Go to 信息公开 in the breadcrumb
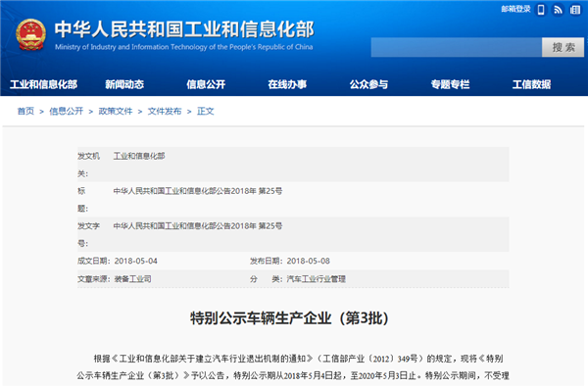This screenshot has width=588, height=387. 66,111
